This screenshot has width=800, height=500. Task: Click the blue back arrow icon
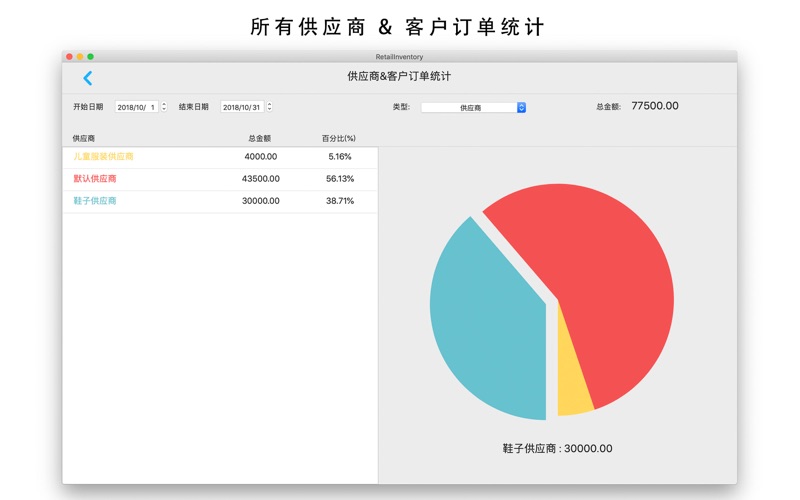tap(87, 78)
